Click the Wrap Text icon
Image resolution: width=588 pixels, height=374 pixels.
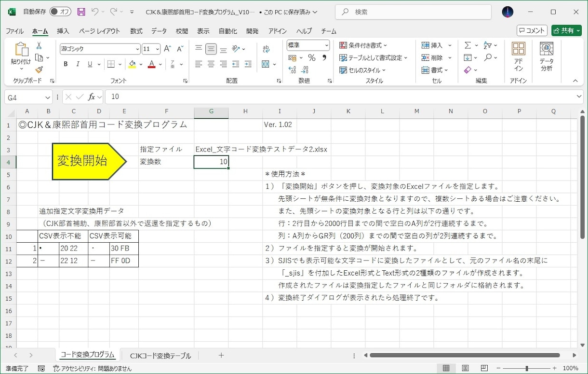click(x=266, y=49)
